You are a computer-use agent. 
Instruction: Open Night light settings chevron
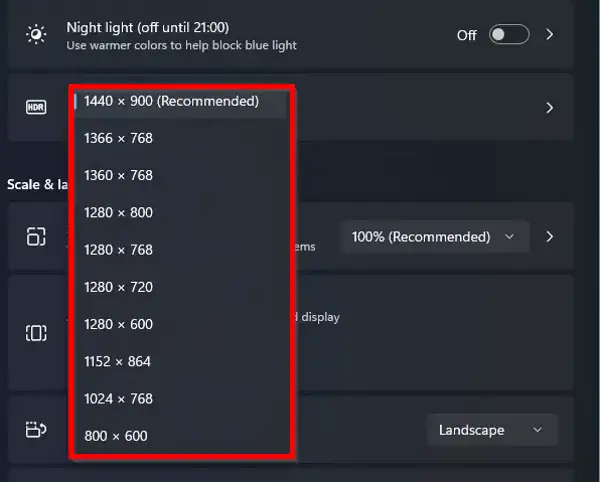[550, 34]
